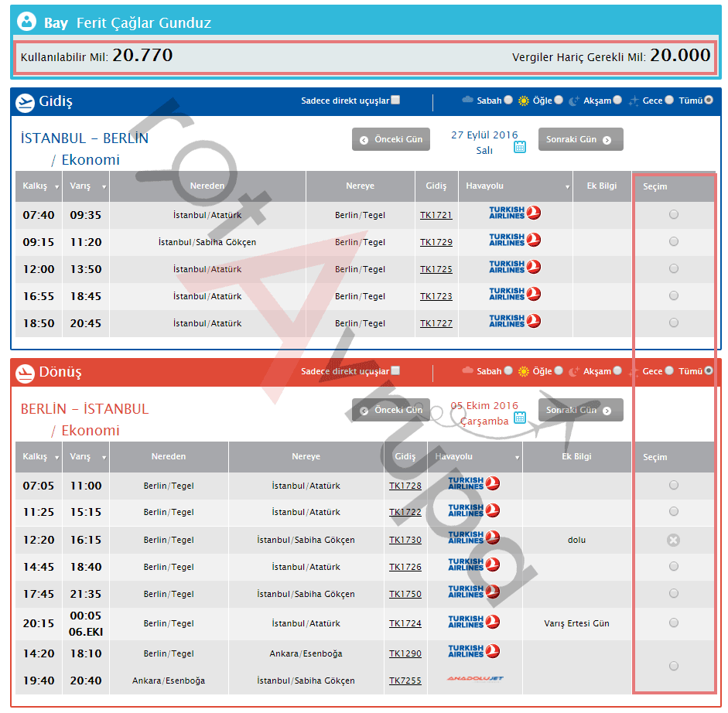Click the AnadoluJet logo on TK7255 row
Image resolution: width=728 pixels, height=713 pixels.
pos(474,680)
